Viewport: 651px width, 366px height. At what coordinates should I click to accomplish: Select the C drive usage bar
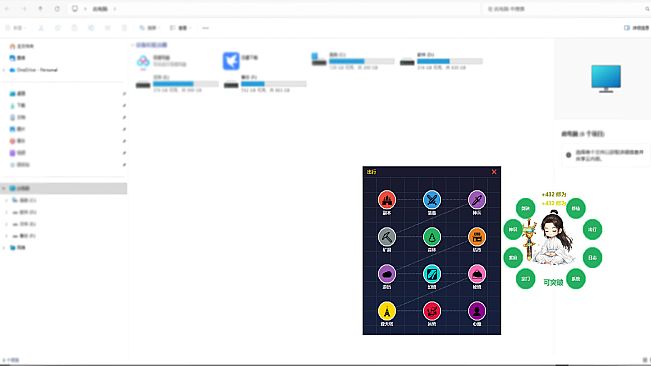pyautogui.click(x=362, y=61)
